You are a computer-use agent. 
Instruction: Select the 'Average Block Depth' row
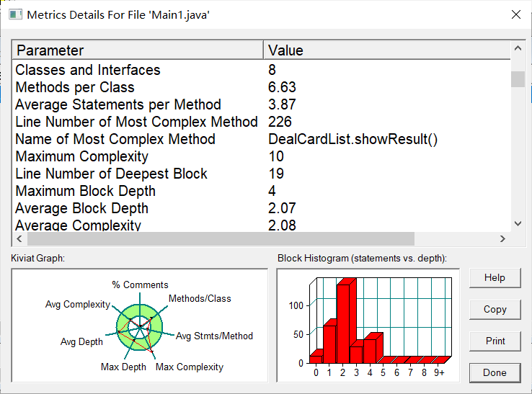(262, 208)
